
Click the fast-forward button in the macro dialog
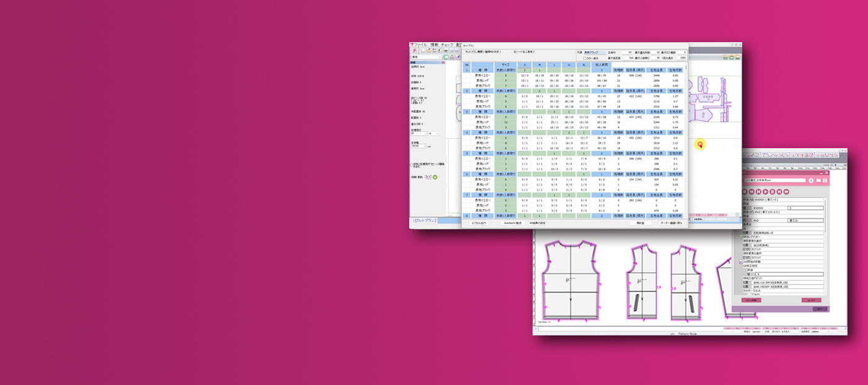pyautogui.click(x=786, y=192)
